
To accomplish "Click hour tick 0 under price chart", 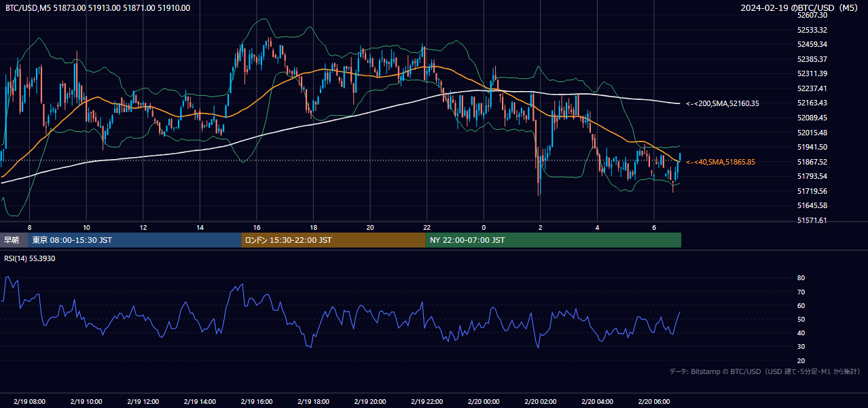I will [x=484, y=227].
